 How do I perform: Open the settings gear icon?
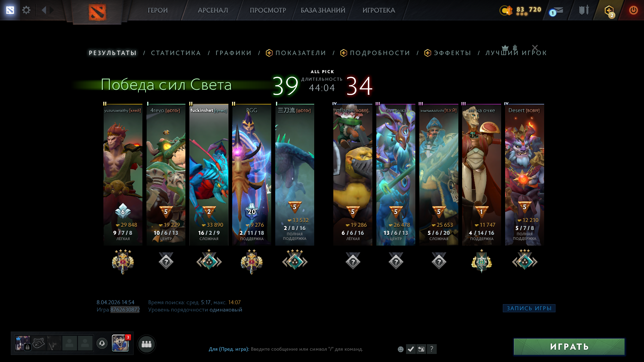coord(26,10)
